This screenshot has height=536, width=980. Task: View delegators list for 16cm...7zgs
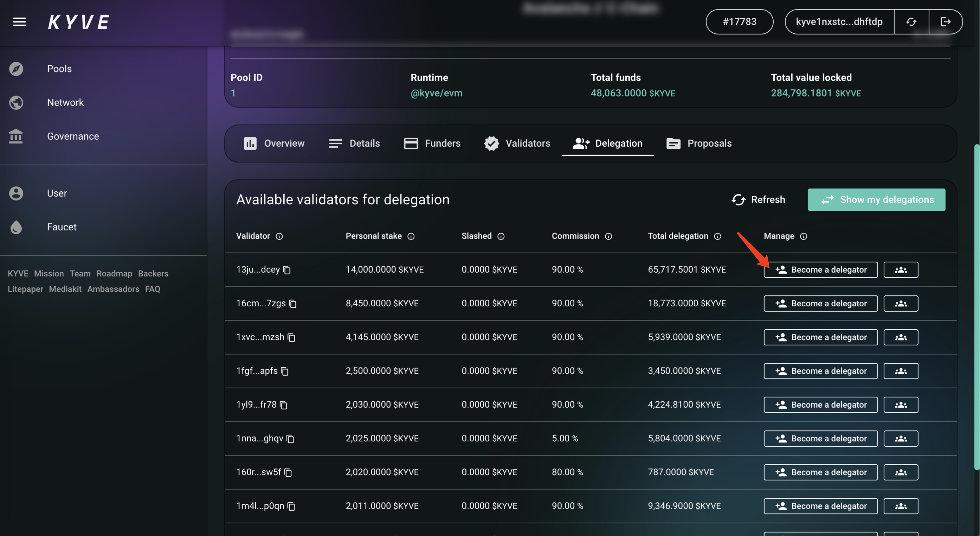[x=900, y=304]
